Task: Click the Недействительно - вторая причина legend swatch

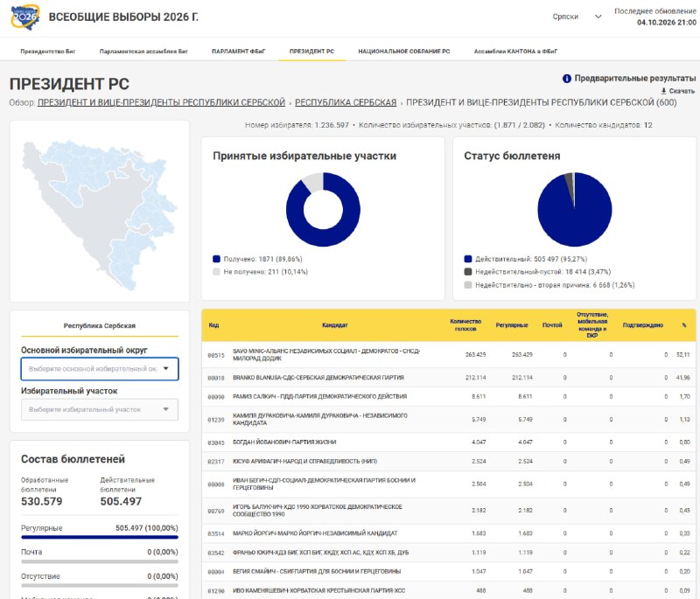Action: tap(468, 285)
